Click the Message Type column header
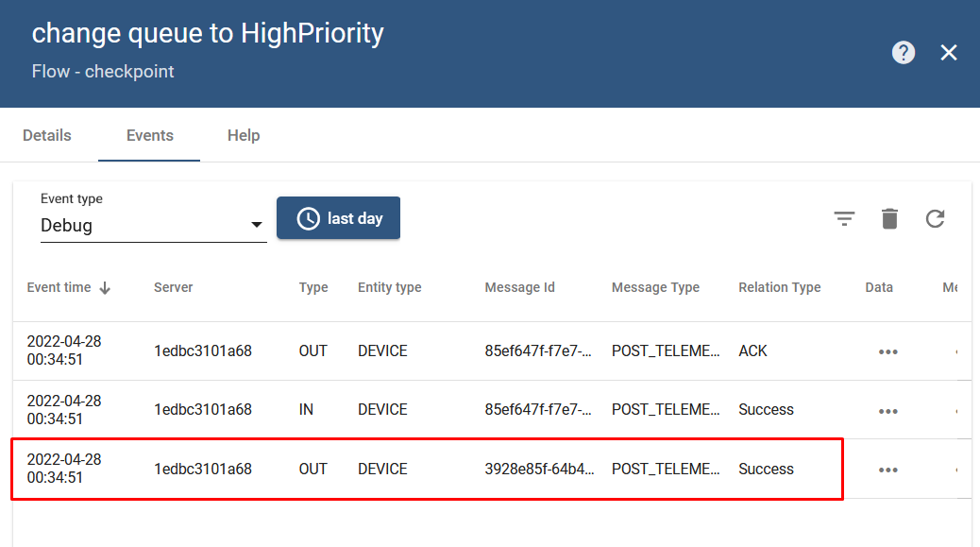The image size is (980, 547). click(x=655, y=287)
